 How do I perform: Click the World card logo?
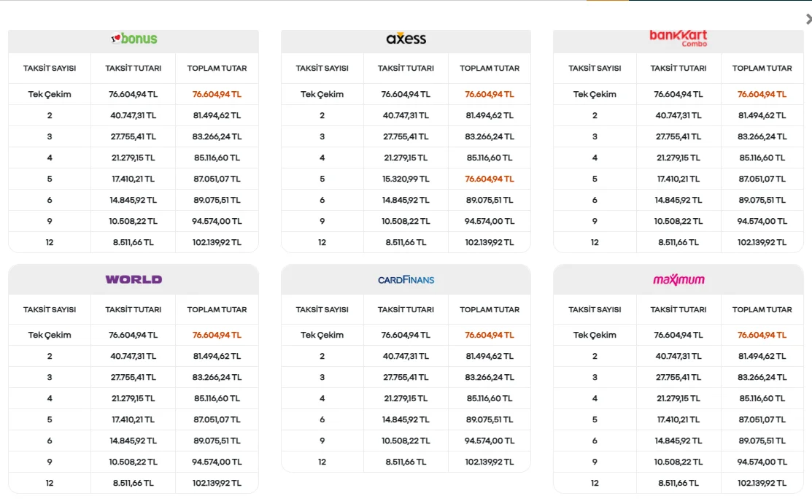134,279
